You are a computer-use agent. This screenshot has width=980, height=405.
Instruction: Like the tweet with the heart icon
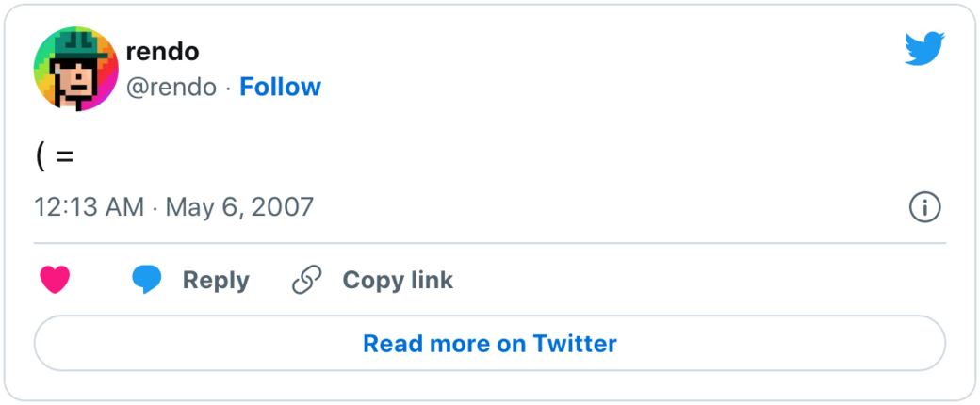[56, 280]
